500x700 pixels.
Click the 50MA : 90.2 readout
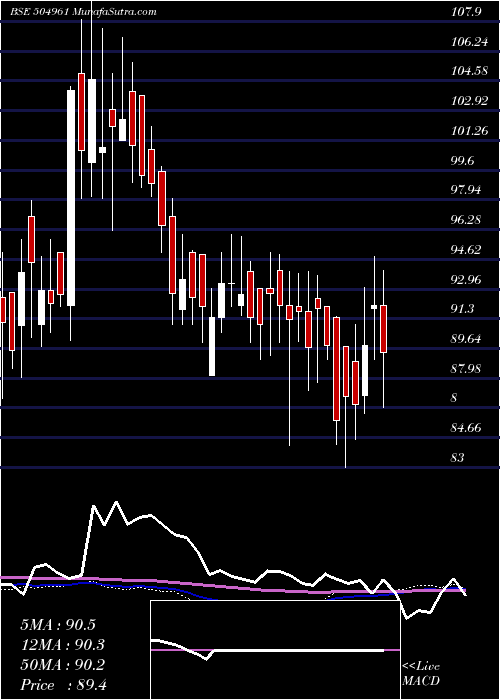(62, 665)
